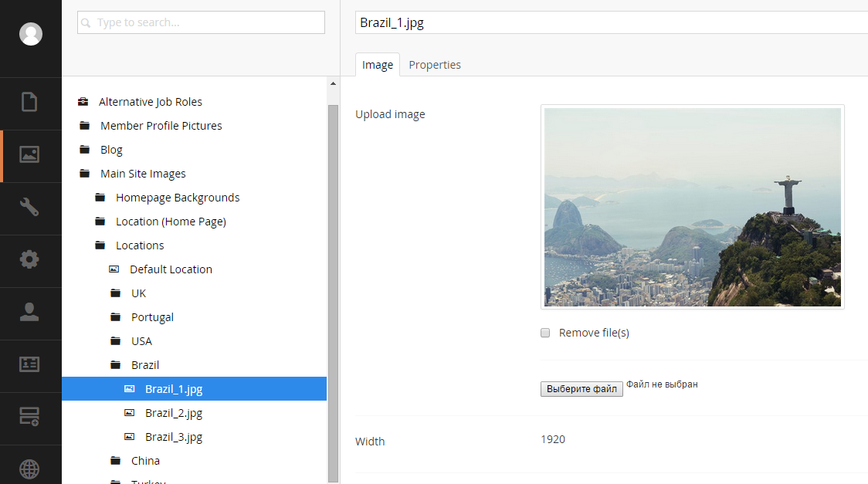Click the uploaded Rio image thumbnail
868x484 pixels.
click(693, 207)
